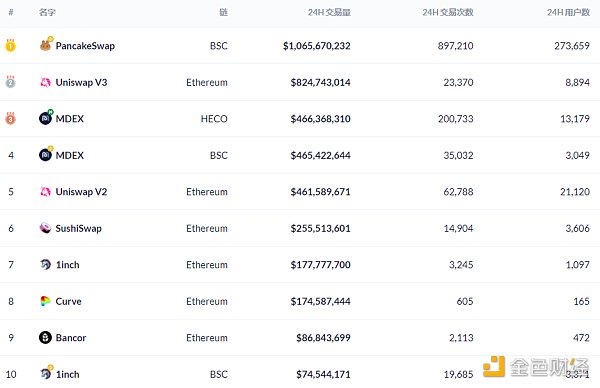
Task: Click the 名字 column header
Action: click(47, 12)
